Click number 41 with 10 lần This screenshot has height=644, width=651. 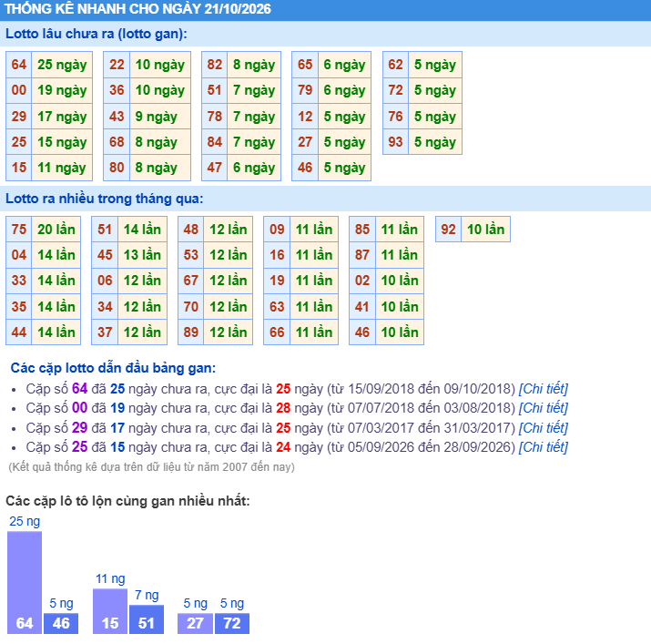[362, 307]
